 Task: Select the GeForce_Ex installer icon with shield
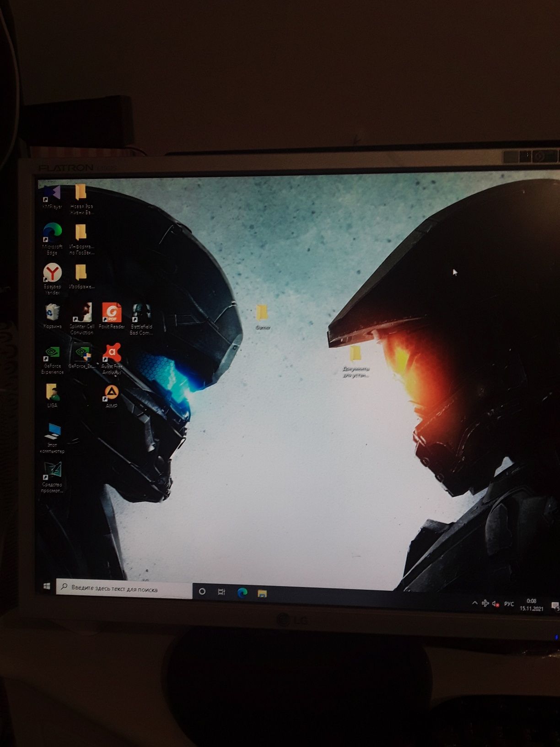[x=81, y=357]
